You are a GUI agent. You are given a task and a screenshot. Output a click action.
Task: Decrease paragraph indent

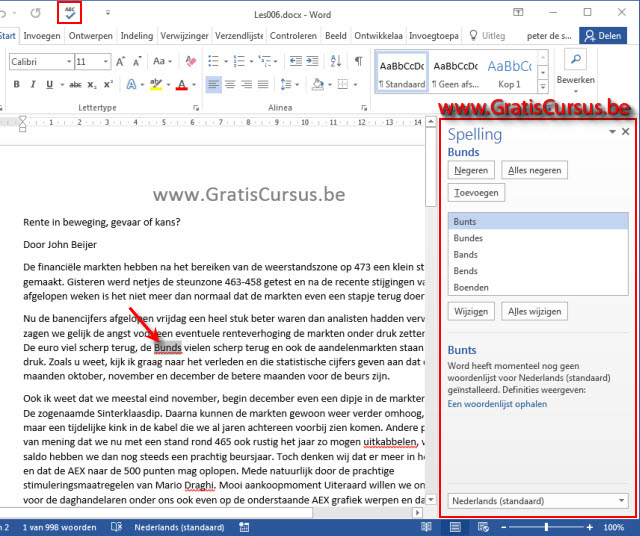(x=296, y=62)
